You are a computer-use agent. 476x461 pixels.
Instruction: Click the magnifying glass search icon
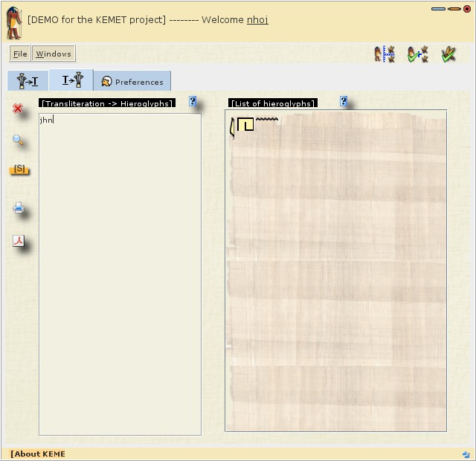[x=18, y=140]
